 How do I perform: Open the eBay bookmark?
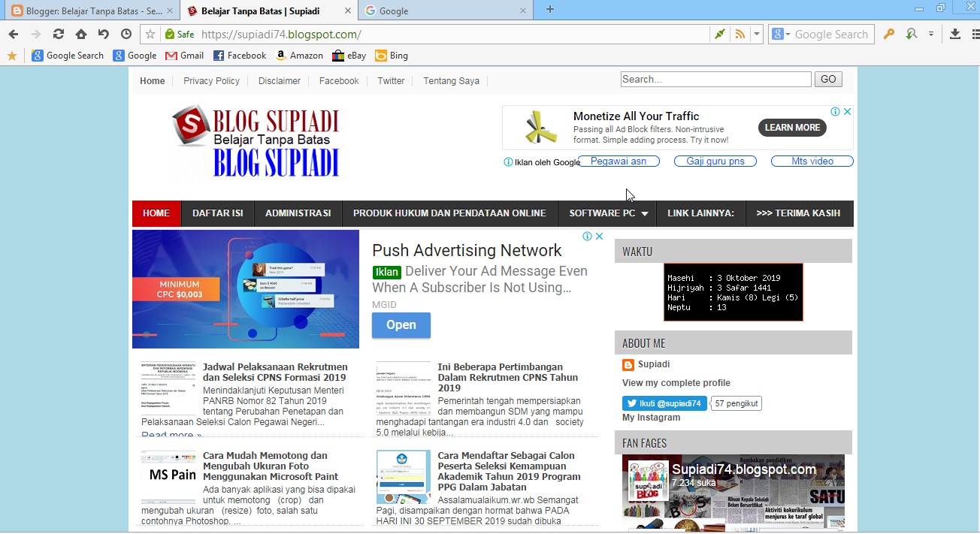tap(349, 56)
